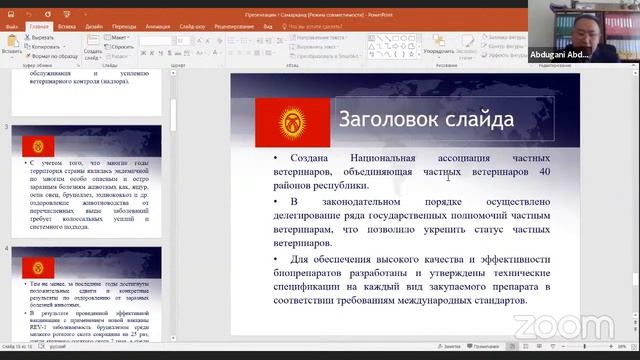Image resolution: width=640 pixels, height=360 pixels.
Task: Switch to the Design (Дизайн) tab
Action: [x=94, y=27]
